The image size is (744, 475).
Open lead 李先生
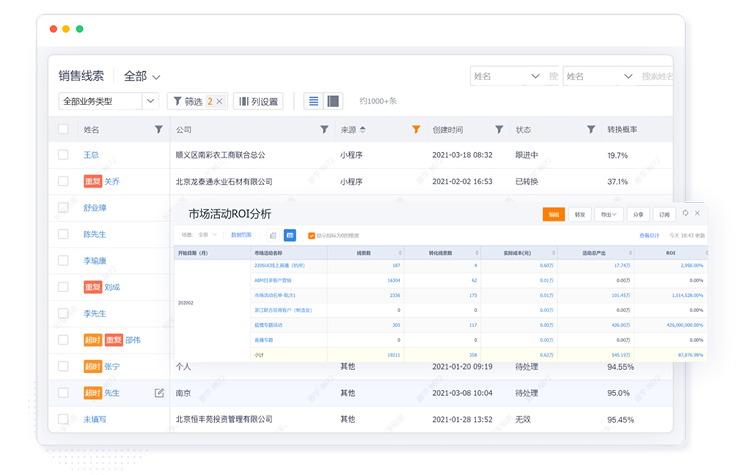pyautogui.click(x=95, y=314)
